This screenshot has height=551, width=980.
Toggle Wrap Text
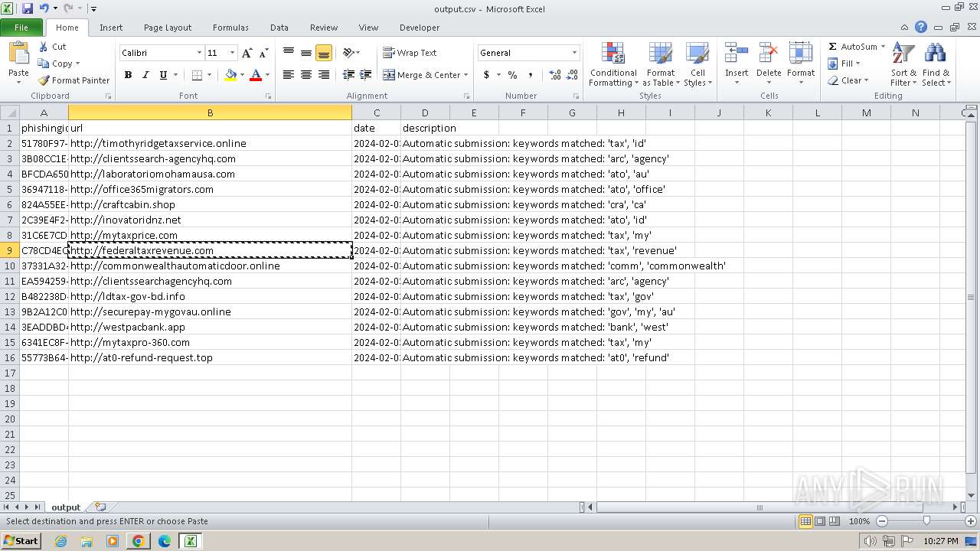[410, 53]
